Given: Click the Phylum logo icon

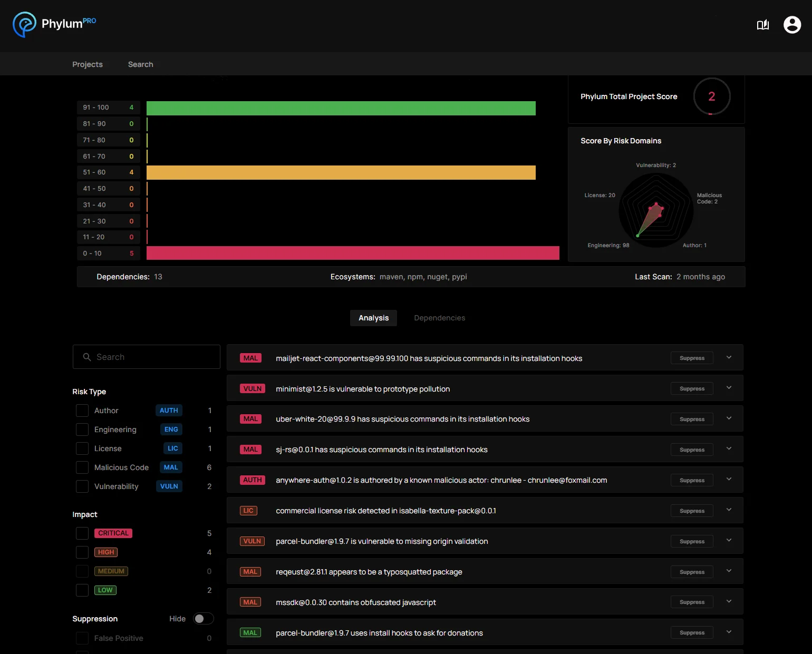Looking at the screenshot, I should click(24, 25).
